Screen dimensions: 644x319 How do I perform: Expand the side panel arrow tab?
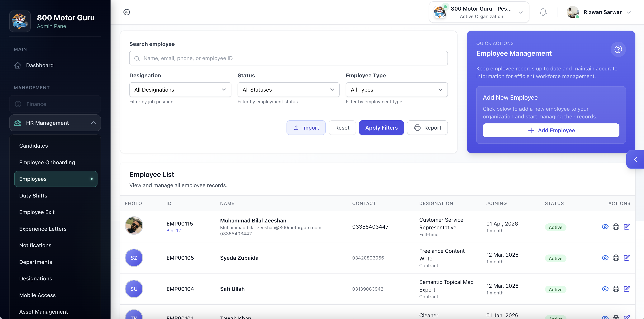coord(635,159)
